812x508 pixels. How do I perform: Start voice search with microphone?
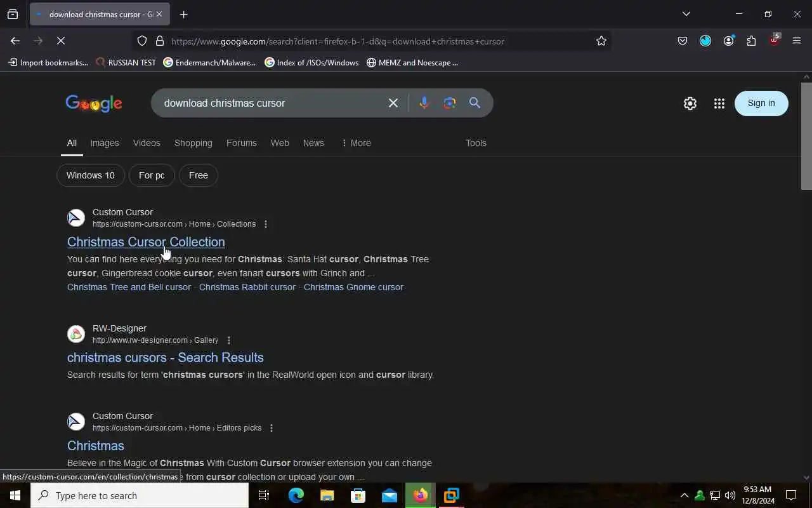pyautogui.click(x=424, y=103)
